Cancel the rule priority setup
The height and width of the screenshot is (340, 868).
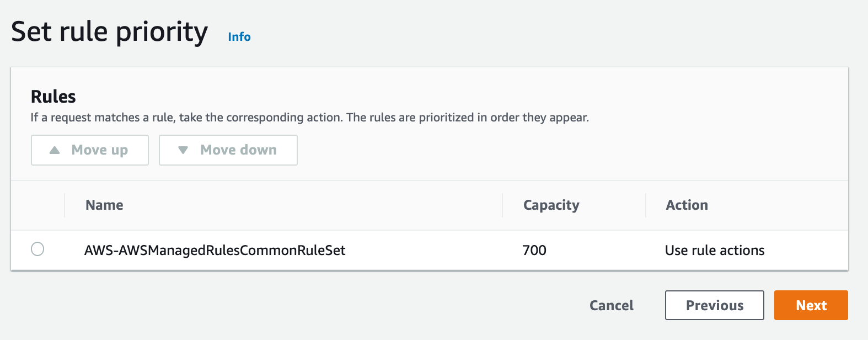click(x=612, y=305)
